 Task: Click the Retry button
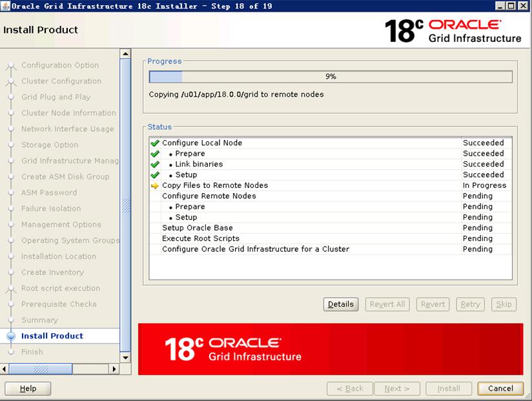tap(470, 304)
